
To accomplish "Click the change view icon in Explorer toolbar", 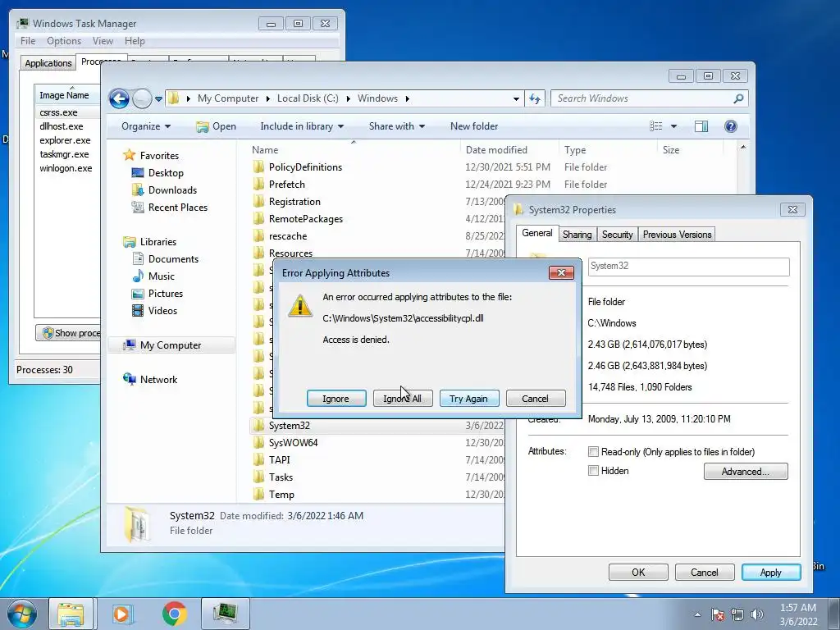I will (x=655, y=126).
